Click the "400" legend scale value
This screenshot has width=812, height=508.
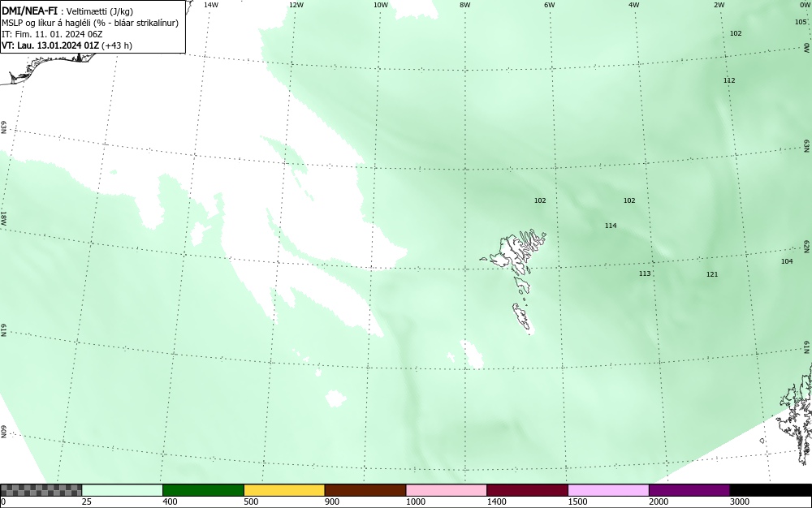tap(170, 502)
